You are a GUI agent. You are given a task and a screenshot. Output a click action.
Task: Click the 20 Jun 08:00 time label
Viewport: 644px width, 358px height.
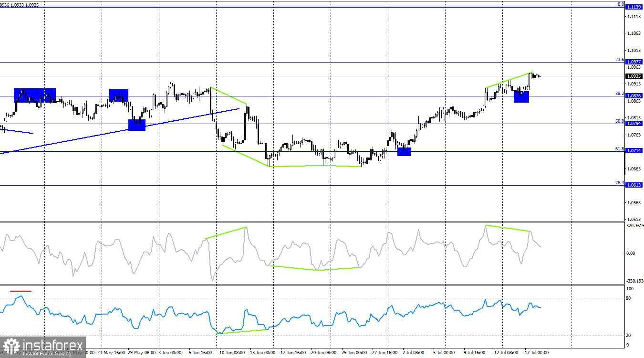tap(324, 353)
